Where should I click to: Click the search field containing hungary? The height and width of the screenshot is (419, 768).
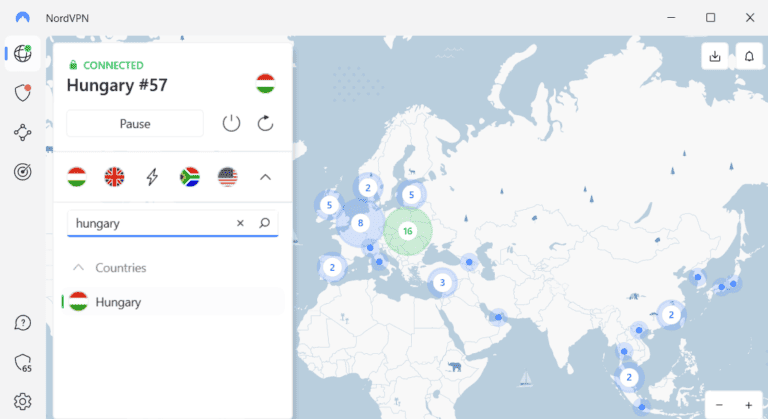(x=150, y=224)
